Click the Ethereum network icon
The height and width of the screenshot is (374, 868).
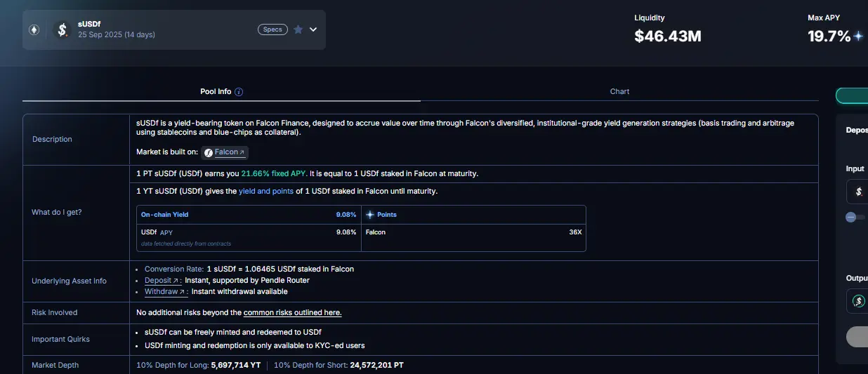click(x=34, y=29)
